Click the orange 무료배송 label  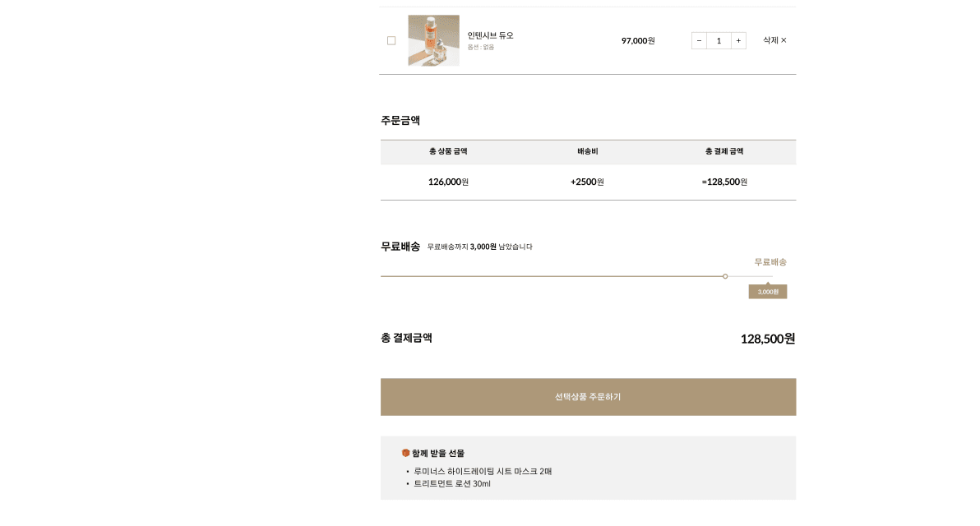click(770, 261)
